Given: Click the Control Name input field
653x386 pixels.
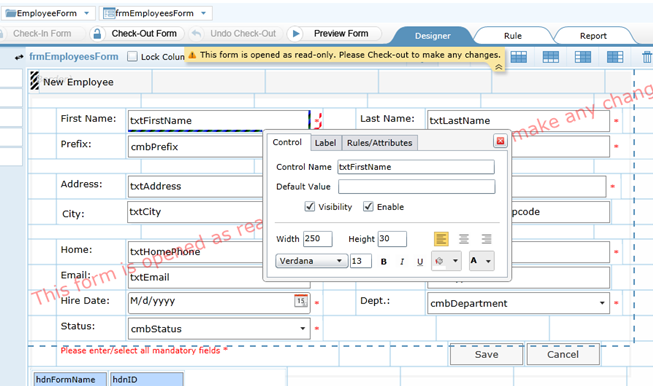Looking at the screenshot, I should [x=416, y=167].
